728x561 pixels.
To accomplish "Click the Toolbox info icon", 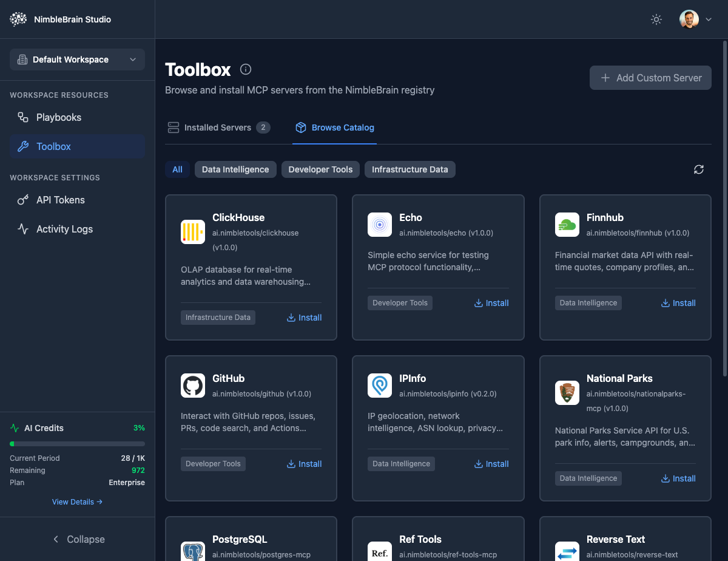I will pyautogui.click(x=246, y=69).
